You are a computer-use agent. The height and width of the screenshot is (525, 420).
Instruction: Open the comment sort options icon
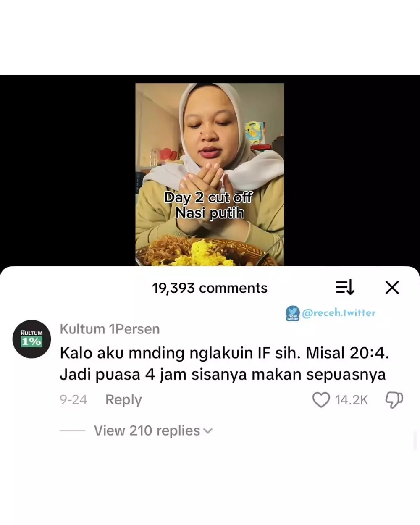click(x=345, y=288)
